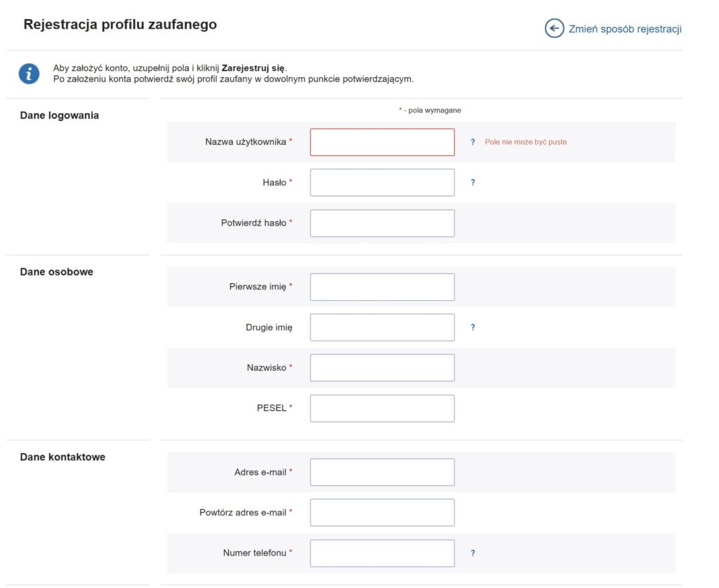Focus the Adres e-mail input field
Image resolution: width=719 pixels, height=588 pixels.
click(x=382, y=472)
